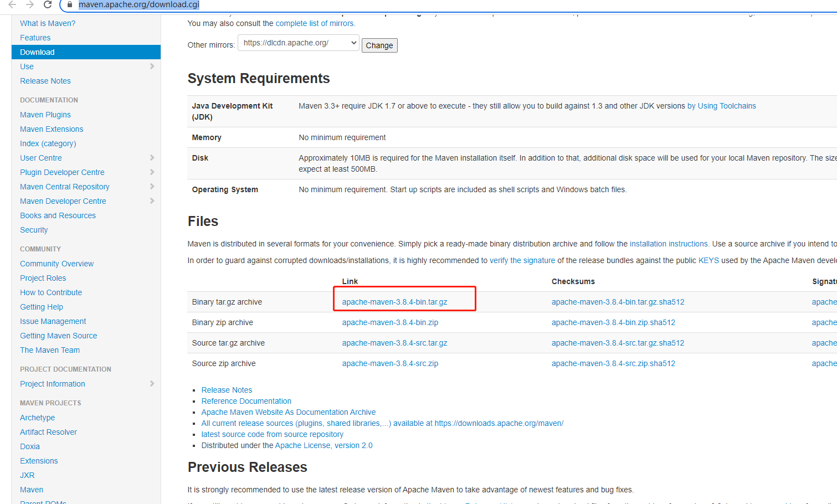Open What is Maven? in sidebar

click(48, 23)
